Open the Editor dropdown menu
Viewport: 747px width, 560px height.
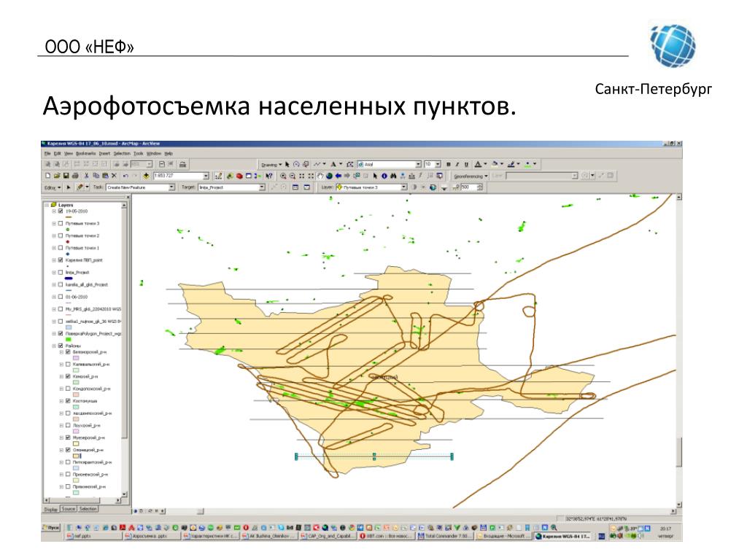click(x=53, y=187)
